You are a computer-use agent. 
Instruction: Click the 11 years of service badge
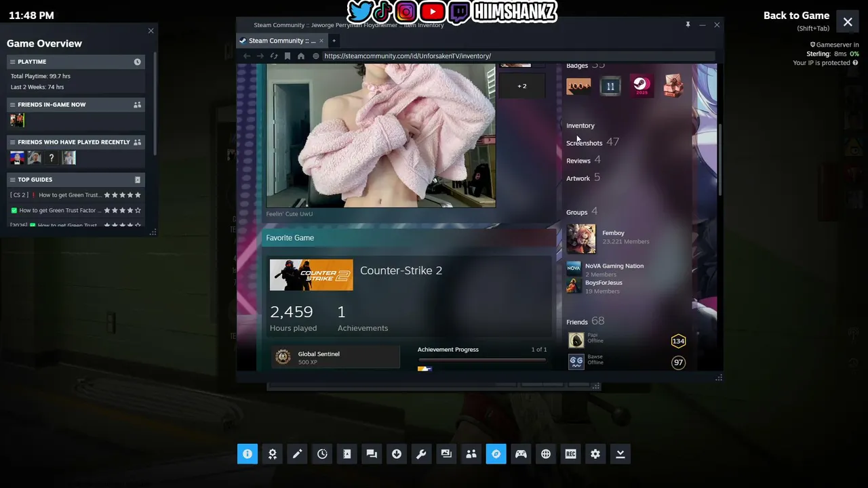coord(610,86)
